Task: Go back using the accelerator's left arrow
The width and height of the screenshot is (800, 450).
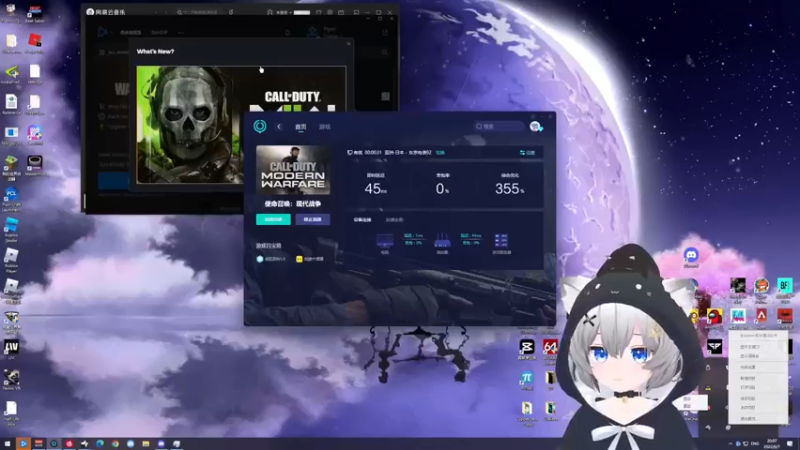Action: pos(279,127)
